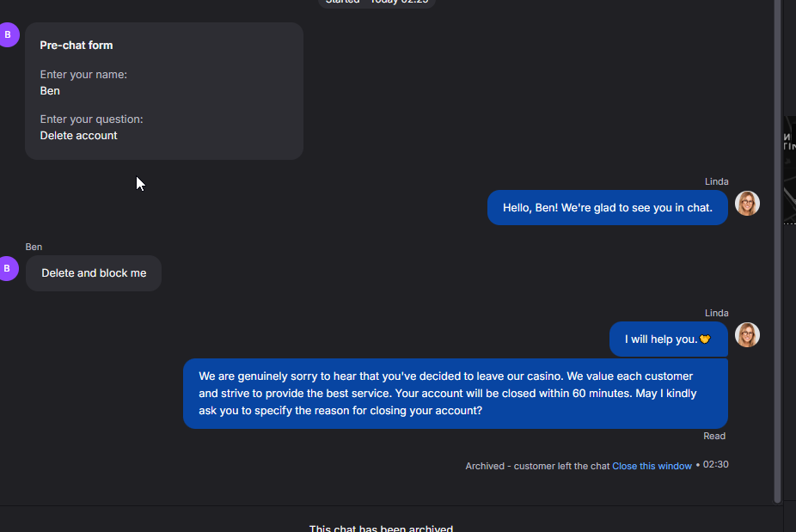Click the "Archived - customer left the chat" text
This screenshot has width=796, height=532.
coord(537,466)
